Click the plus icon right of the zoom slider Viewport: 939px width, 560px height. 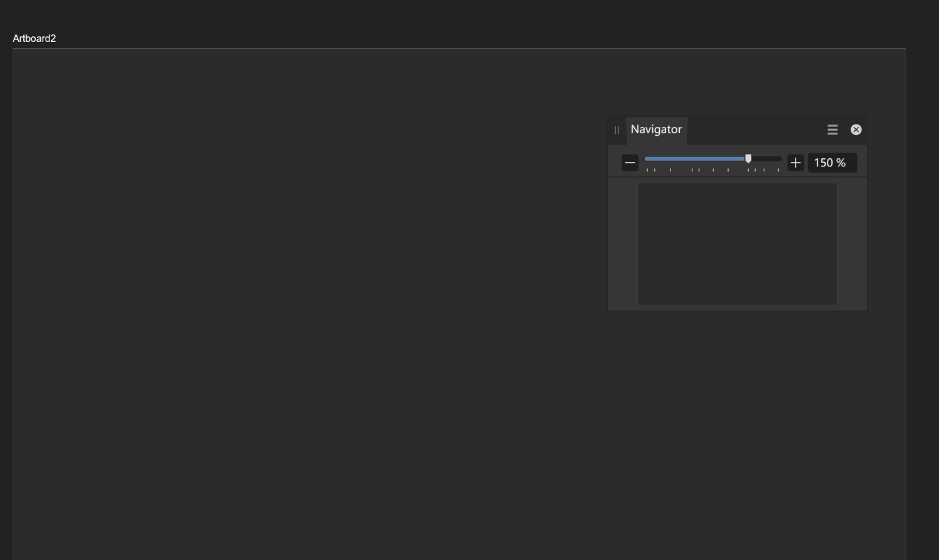(795, 162)
